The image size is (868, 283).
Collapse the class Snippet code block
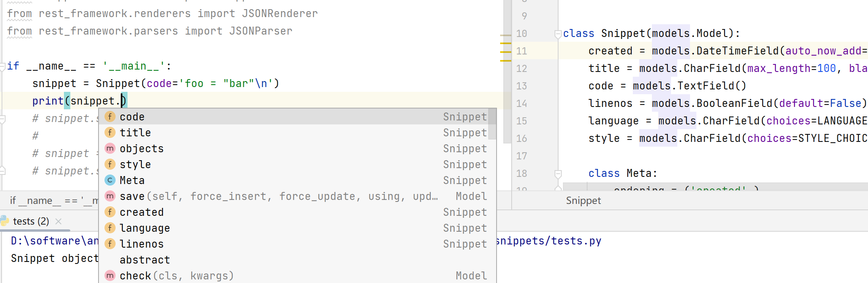558,34
